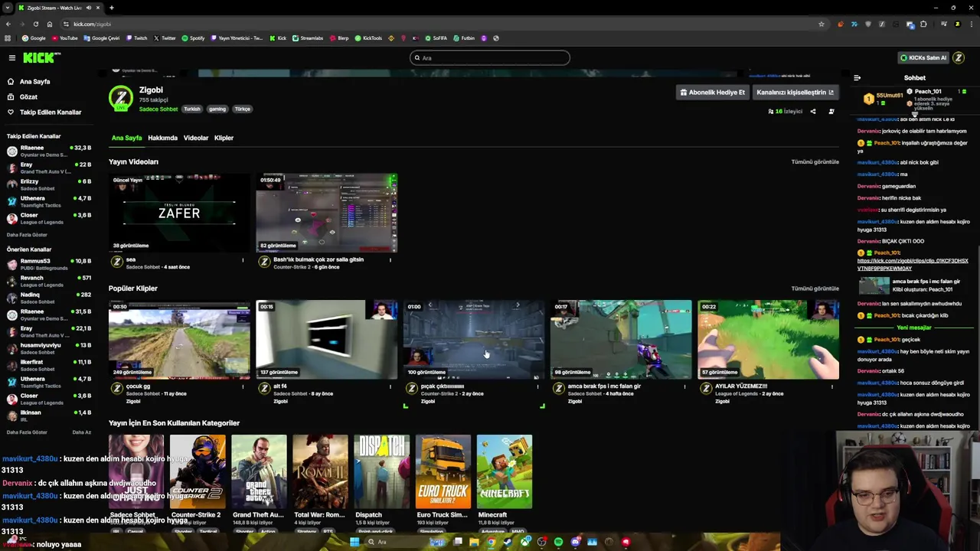Screen dimensions: 980x551
Task: Open options menu for 'pıçak çıktı' clip
Action: point(537,386)
